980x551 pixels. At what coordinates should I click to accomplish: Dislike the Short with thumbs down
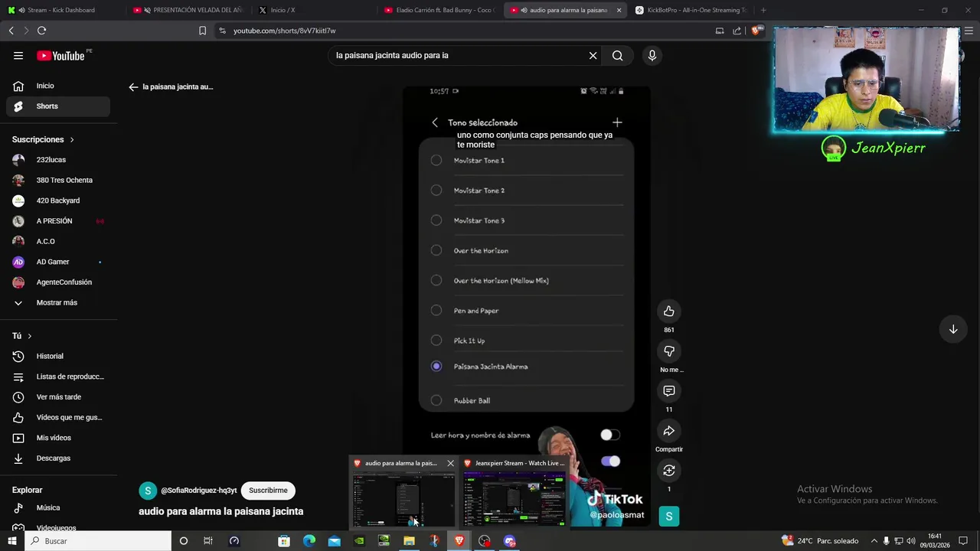click(669, 350)
